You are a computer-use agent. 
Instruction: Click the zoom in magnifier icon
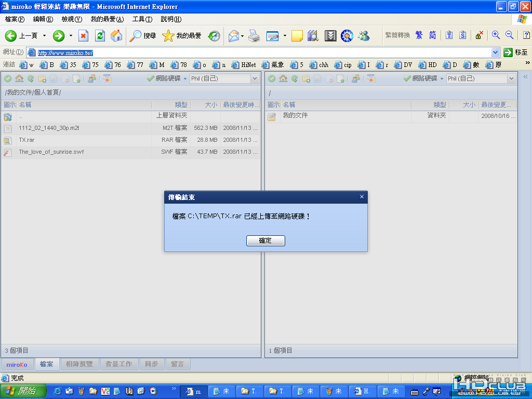pyautogui.click(x=496, y=35)
